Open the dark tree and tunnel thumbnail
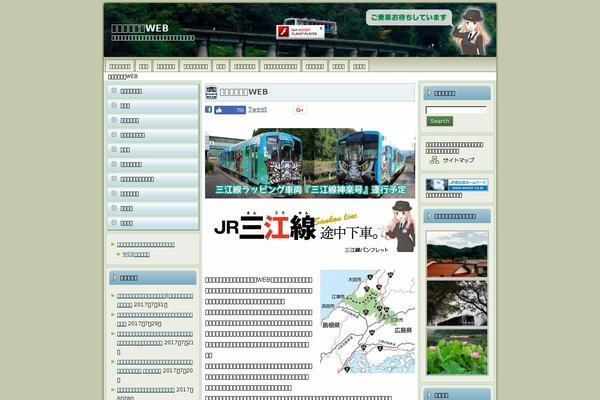The image size is (600, 400). click(457, 303)
